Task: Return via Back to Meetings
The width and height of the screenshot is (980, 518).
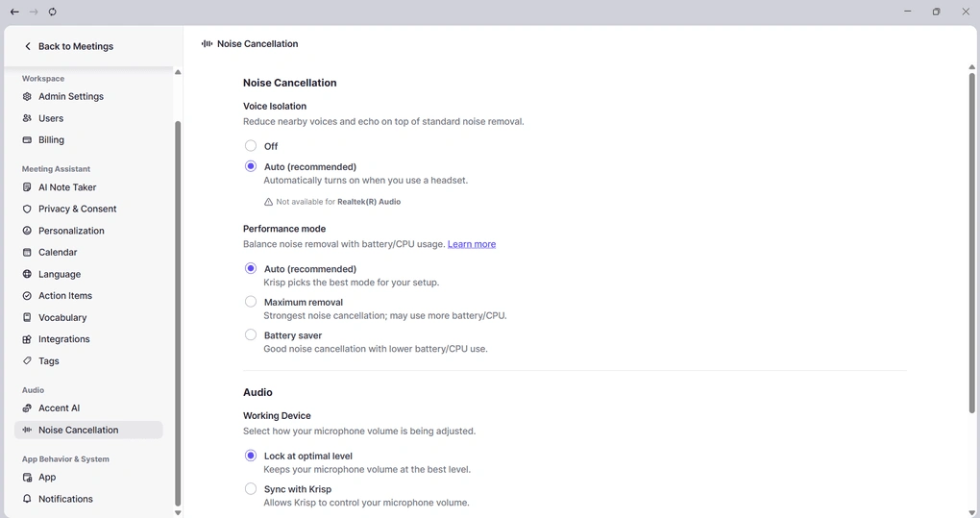Action: tap(69, 46)
